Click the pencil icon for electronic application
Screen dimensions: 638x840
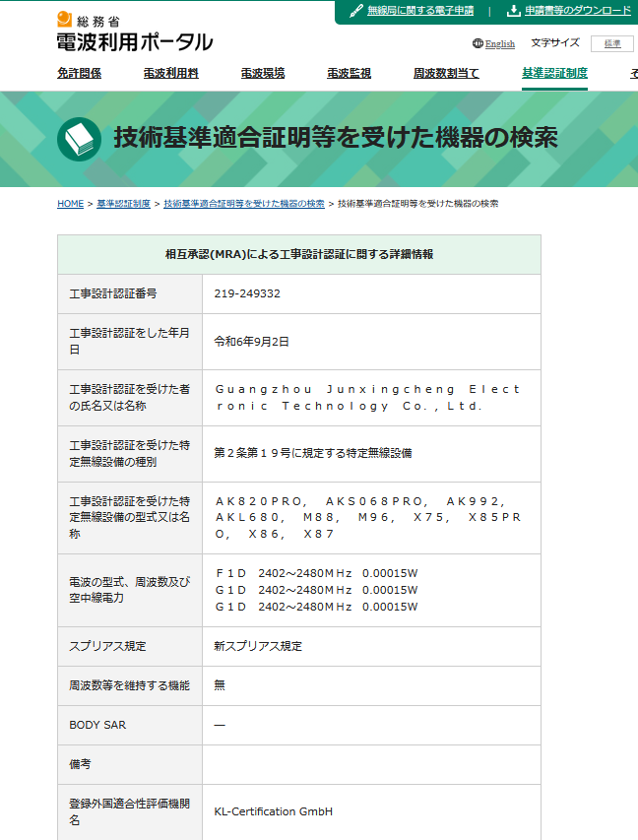click(x=356, y=11)
